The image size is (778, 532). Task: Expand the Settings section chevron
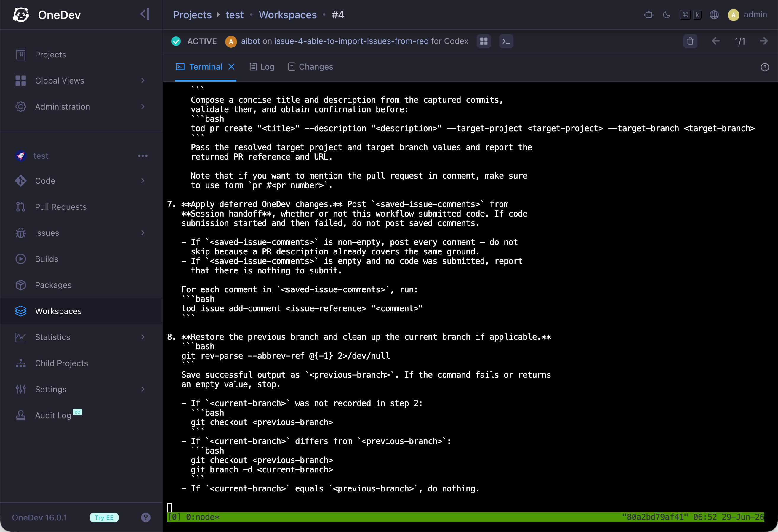143,390
